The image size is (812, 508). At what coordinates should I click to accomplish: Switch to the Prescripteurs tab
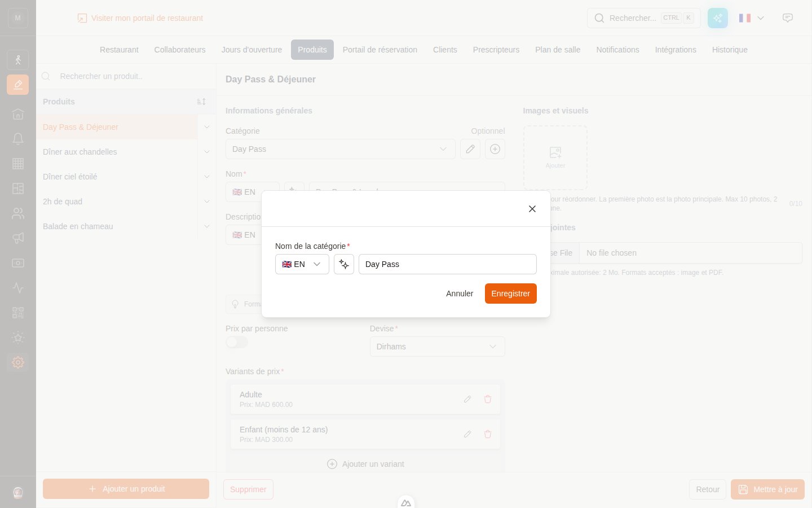click(x=496, y=50)
